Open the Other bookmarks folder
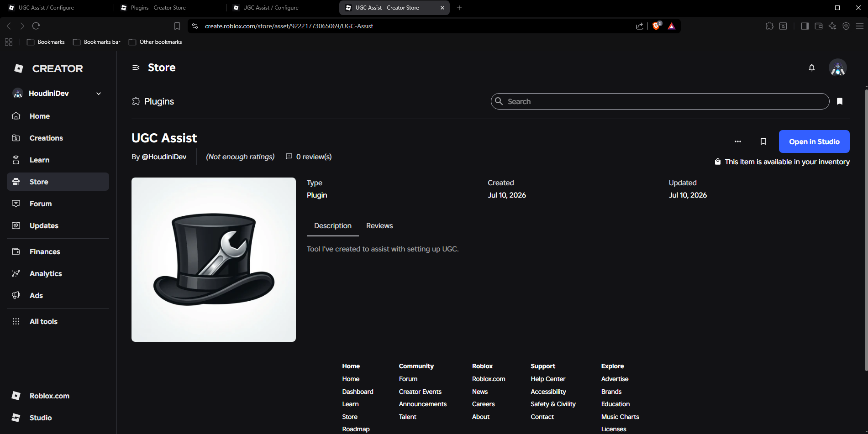This screenshot has width=868, height=434. click(x=155, y=42)
